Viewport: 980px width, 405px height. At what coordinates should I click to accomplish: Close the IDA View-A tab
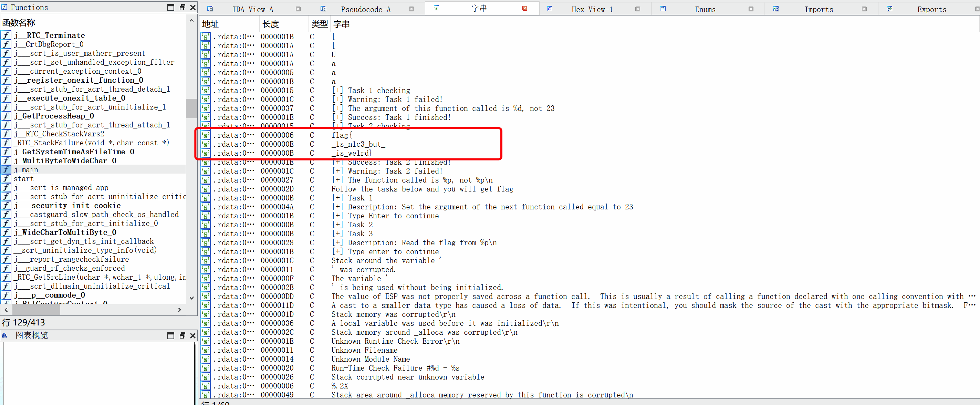[x=298, y=9]
